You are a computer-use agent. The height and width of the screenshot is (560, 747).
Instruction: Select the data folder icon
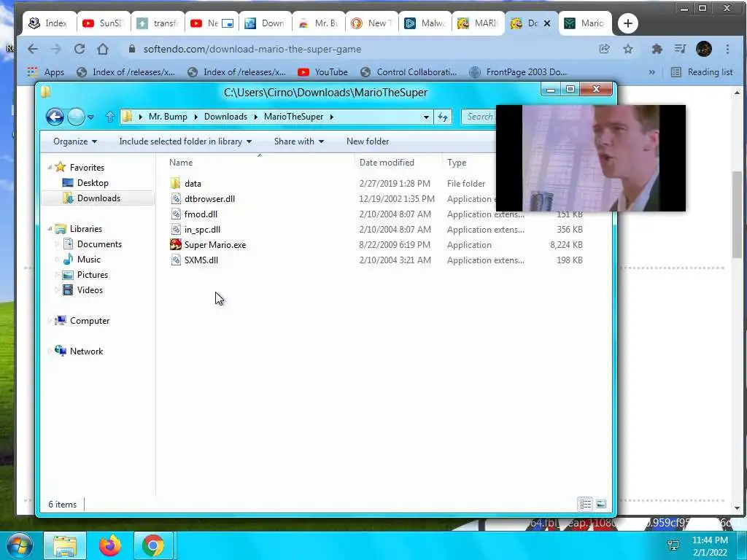[x=175, y=183]
